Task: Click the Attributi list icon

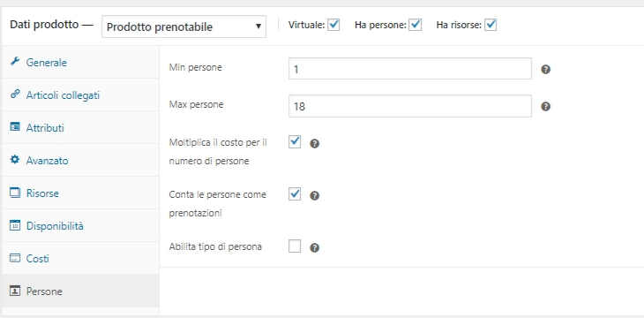Action: click(15, 127)
